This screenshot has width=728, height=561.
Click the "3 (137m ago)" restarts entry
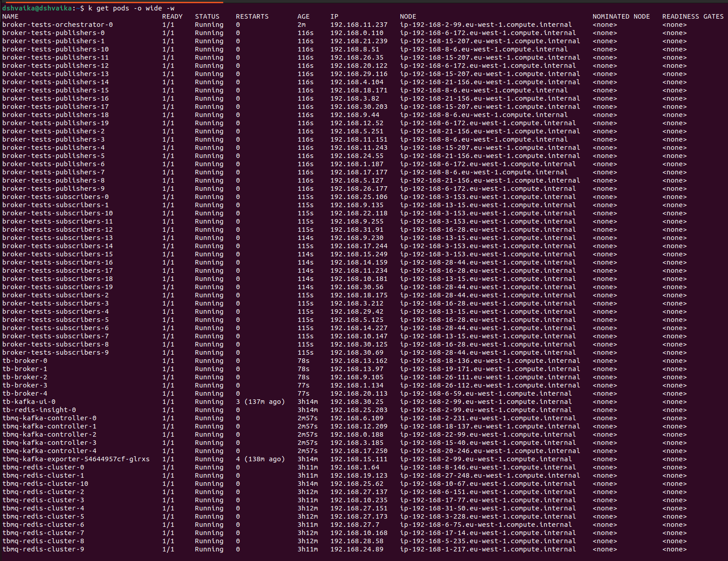260,402
